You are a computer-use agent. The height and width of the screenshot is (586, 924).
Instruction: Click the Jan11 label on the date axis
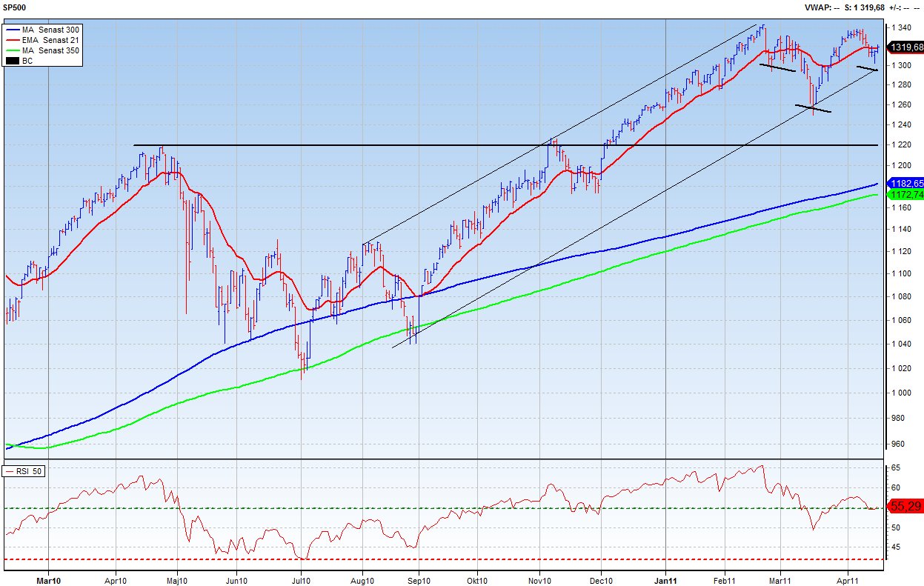click(x=666, y=580)
